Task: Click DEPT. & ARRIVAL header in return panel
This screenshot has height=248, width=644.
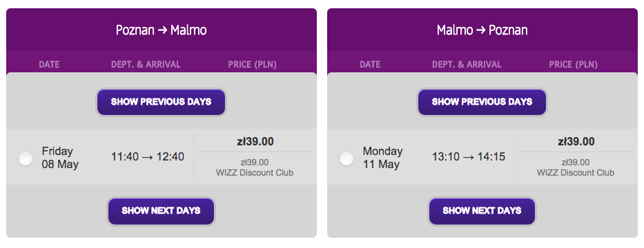Action: [x=467, y=65]
